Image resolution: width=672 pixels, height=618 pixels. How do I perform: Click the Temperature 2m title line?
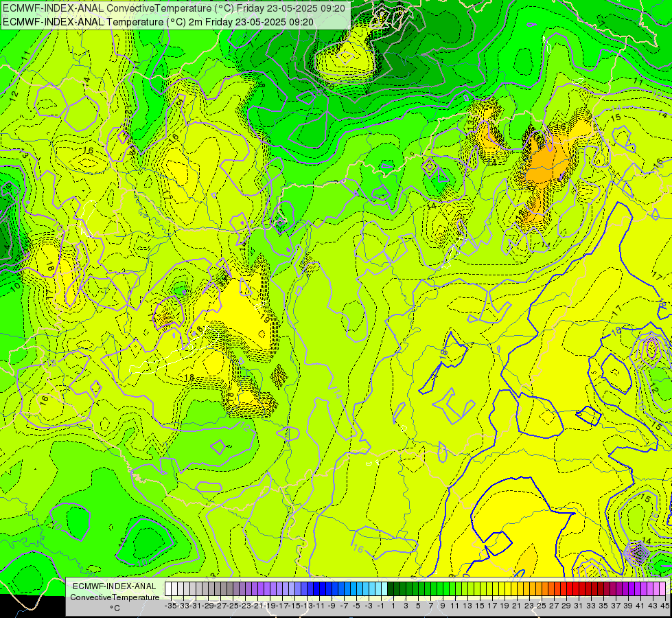158,22
